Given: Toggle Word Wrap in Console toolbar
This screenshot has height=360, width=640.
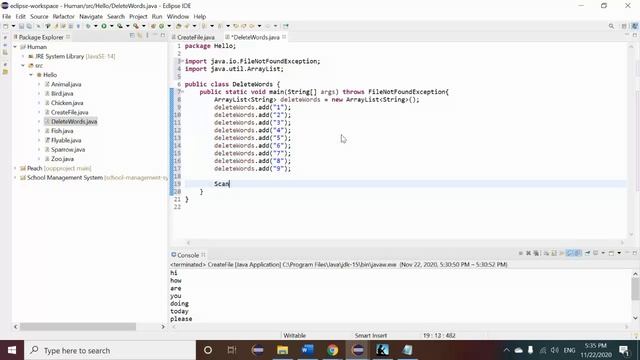Looking at the screenshot, I should 562,253.
